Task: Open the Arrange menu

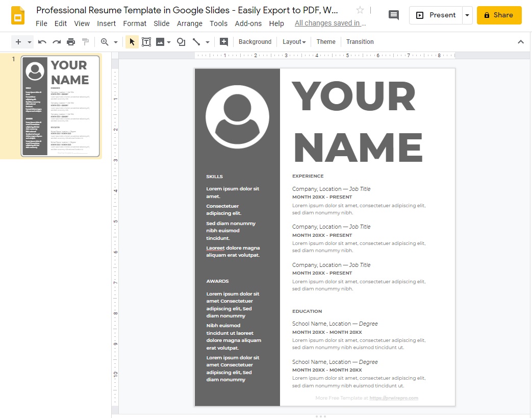Action: point(190,23)
